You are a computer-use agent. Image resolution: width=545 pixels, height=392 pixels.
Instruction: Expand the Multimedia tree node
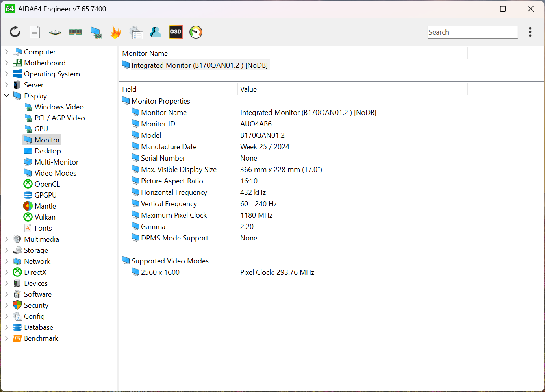click(x=6, y=239)
